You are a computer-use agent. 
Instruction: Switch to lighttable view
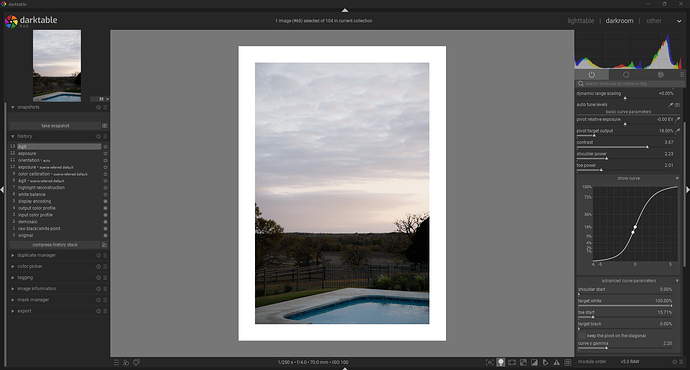[x=580, y=21]
